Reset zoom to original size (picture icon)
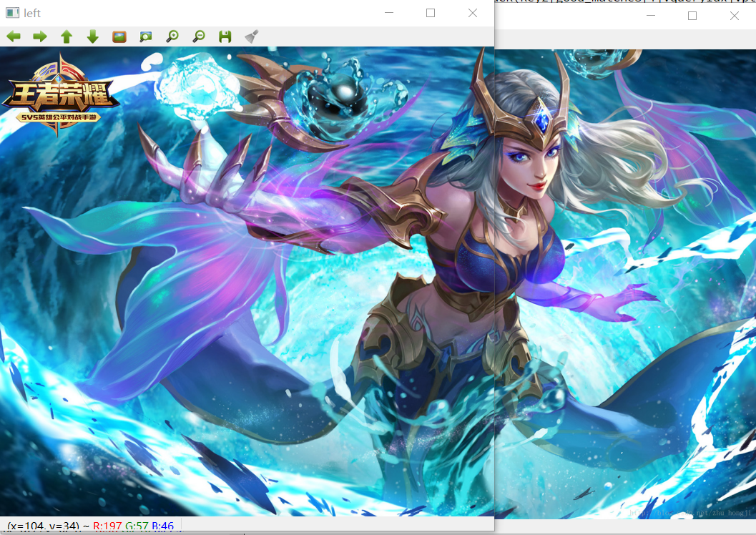 point(119,36)
